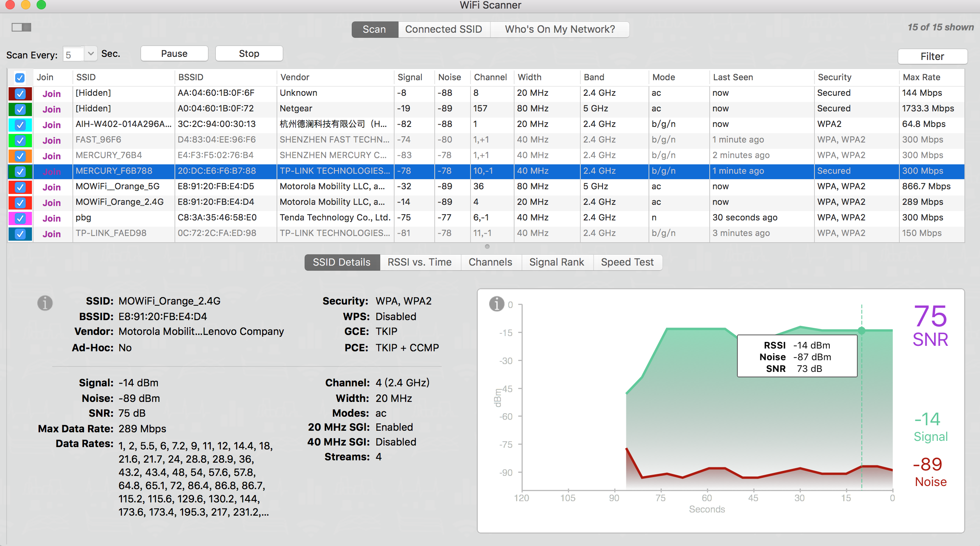
Task: Click the info icon beside SSID details
Action: (x=45, y=303)
